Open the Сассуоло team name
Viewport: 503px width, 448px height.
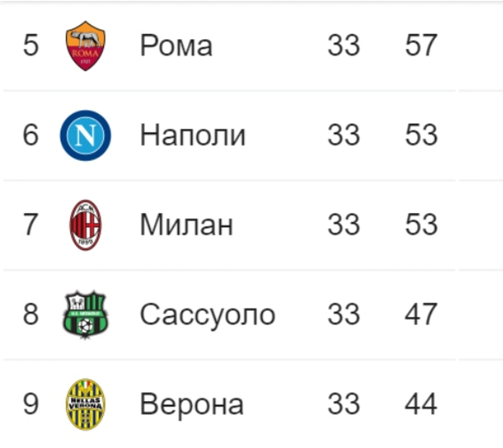tap(207, 315)
